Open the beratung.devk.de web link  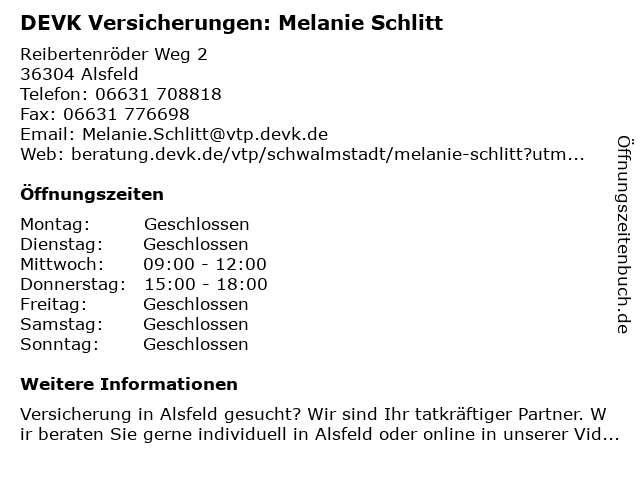click(328, 154)
